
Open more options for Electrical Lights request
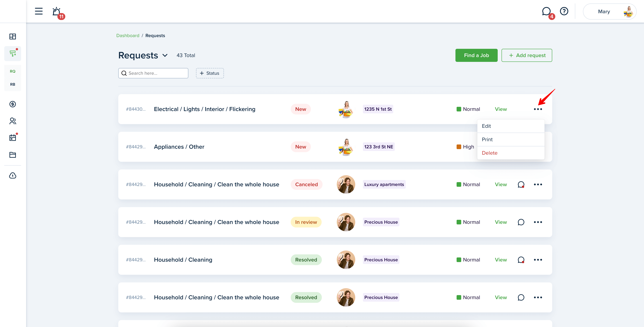tap(538, 109)
